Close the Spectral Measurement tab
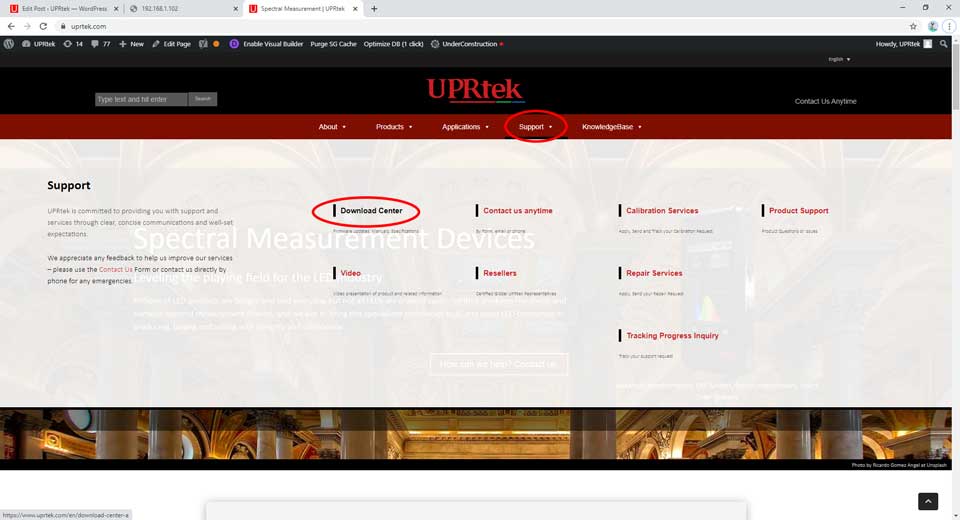 [x=355, y=9]
